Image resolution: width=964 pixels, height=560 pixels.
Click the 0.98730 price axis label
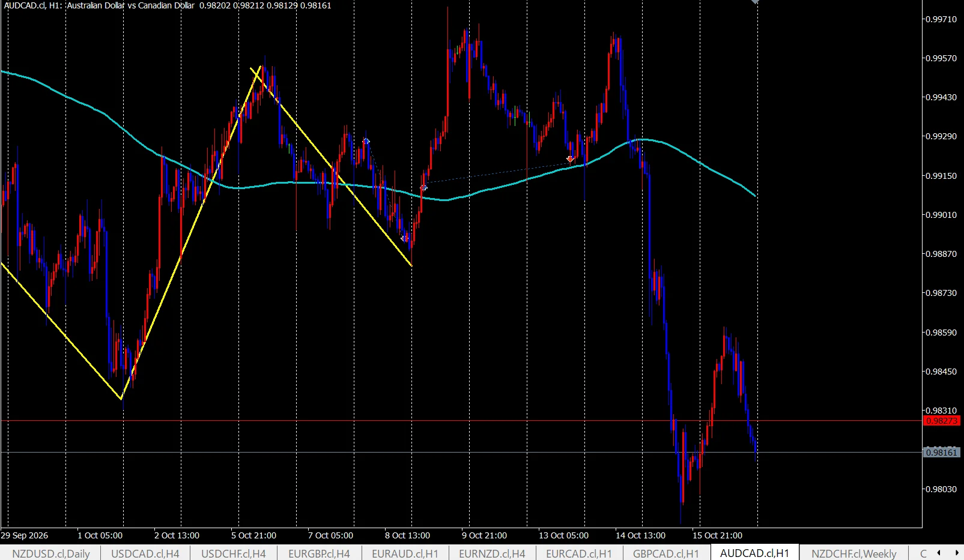(x=941, y=293)
